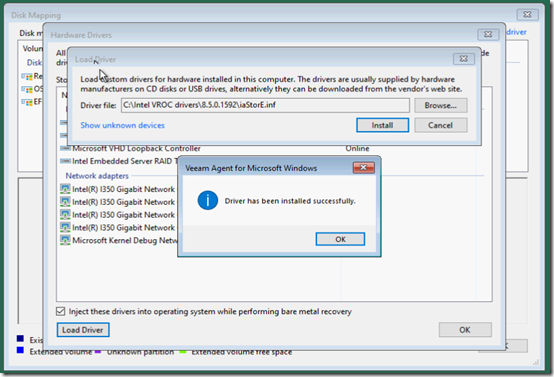Screen dimensions: 554x377
Task: Click the Microsoft VHD Loopback Controller icon
Action: (65, 148)
